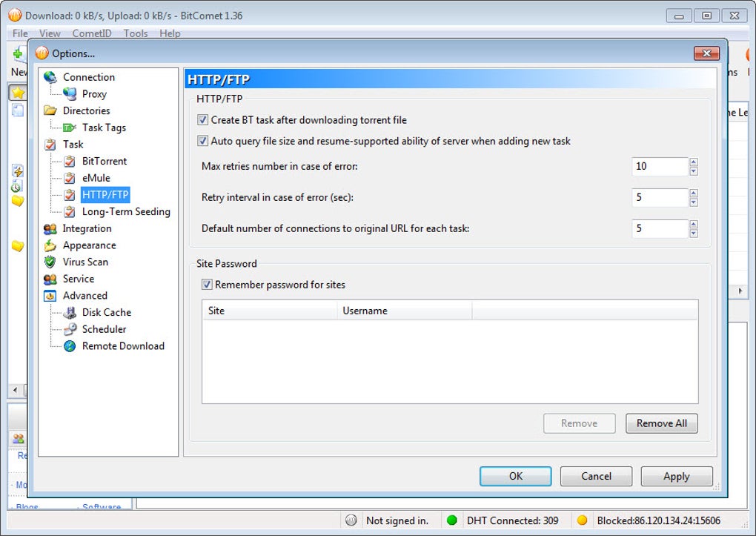Click the Max retries number input field

pyautogui.click(x=660, y=167)
